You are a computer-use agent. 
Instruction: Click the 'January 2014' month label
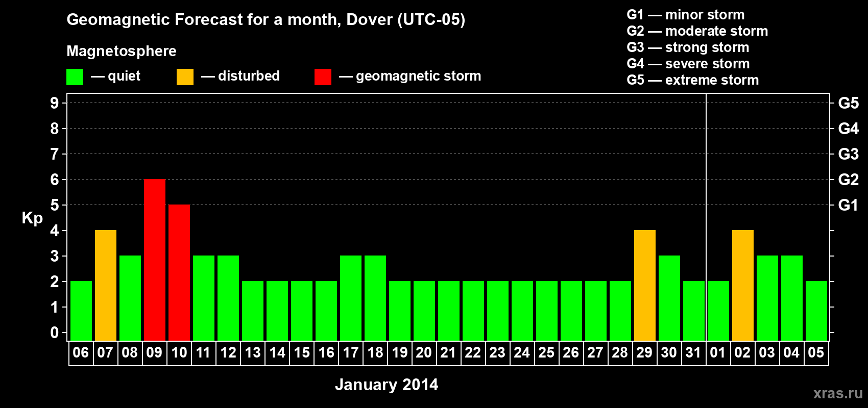[x=387, y=385]
